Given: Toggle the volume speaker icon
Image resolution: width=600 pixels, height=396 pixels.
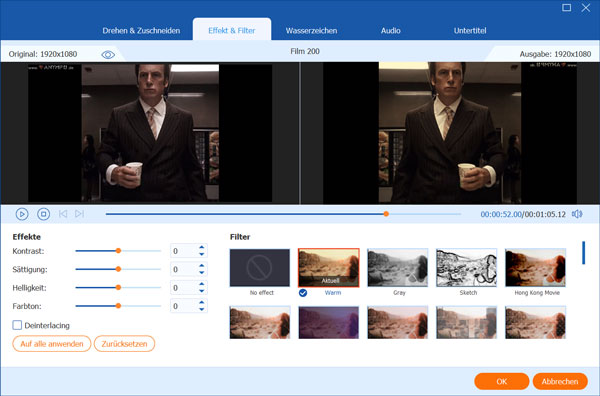Looking at the screenshot, I should pyautogui.click(x=577, y=214).
